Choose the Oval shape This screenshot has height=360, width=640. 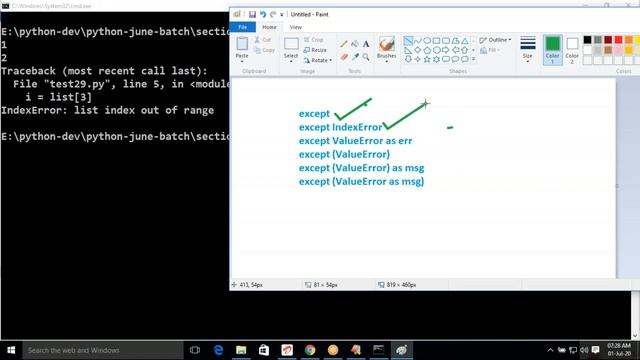427,41
